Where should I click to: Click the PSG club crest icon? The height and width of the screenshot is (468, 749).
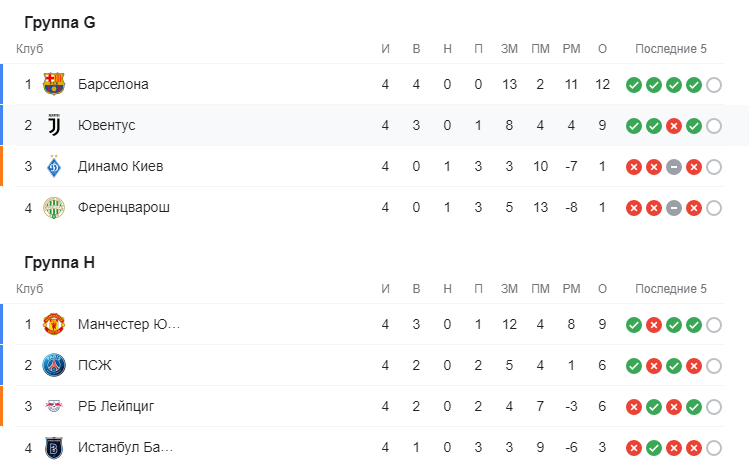(x=54, y=365)
